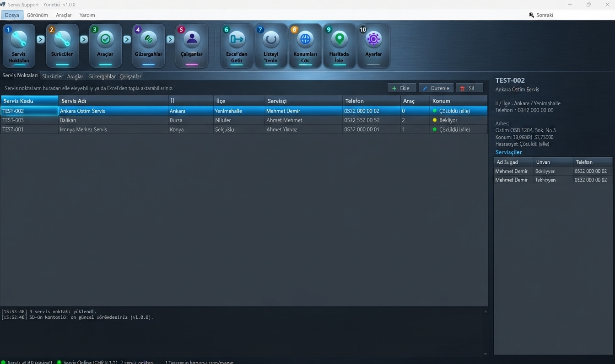The width and height of the screenshot is (615, 364).
Task: Sort by Konum column header
Action: [458, 101]
